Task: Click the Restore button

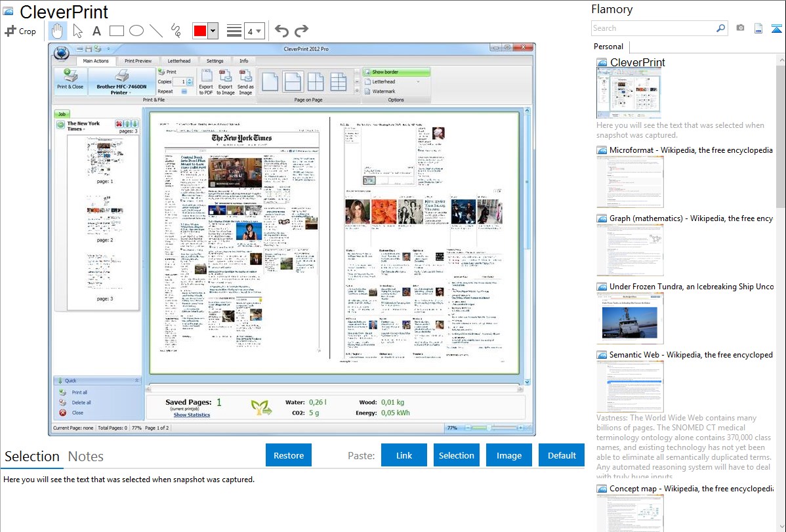Action: (289, 455)
